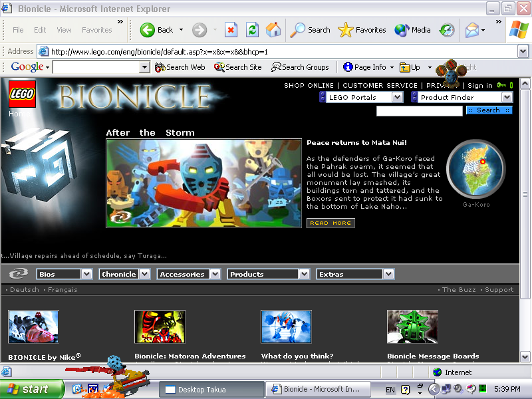Image resolution: width=532 pixels, height=399 pixels.
Task: Open the Accessories dropdown
Action: coord(189,274)
